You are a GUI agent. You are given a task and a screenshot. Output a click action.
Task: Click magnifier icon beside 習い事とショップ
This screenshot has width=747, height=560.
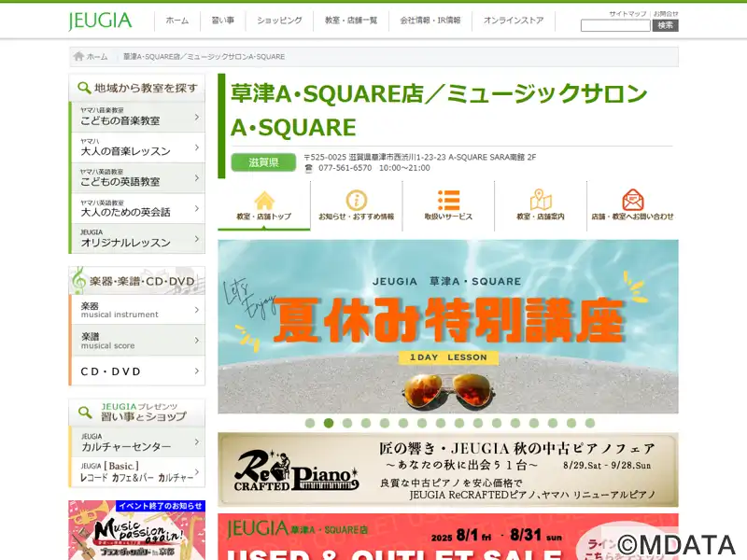(x=85, y=413)
